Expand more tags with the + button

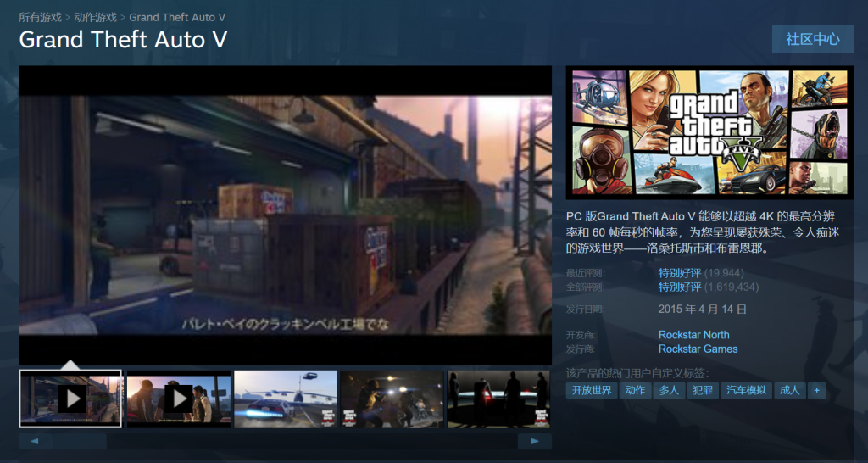tap(816, 390)
